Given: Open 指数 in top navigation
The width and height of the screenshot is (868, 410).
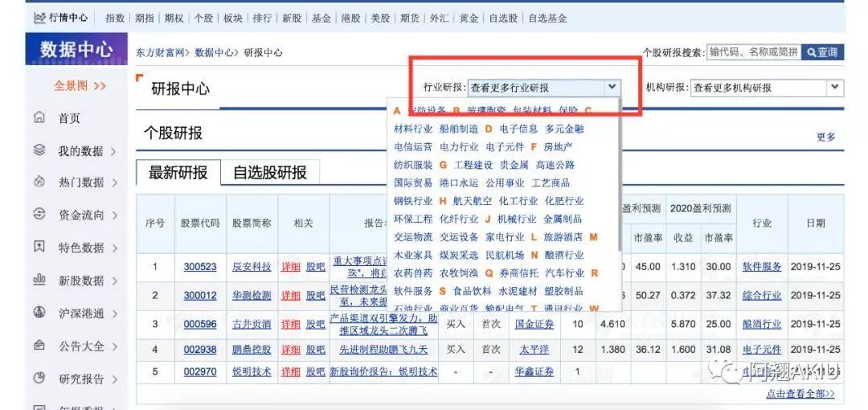Looking at the screenshot, I should [115, 18].
